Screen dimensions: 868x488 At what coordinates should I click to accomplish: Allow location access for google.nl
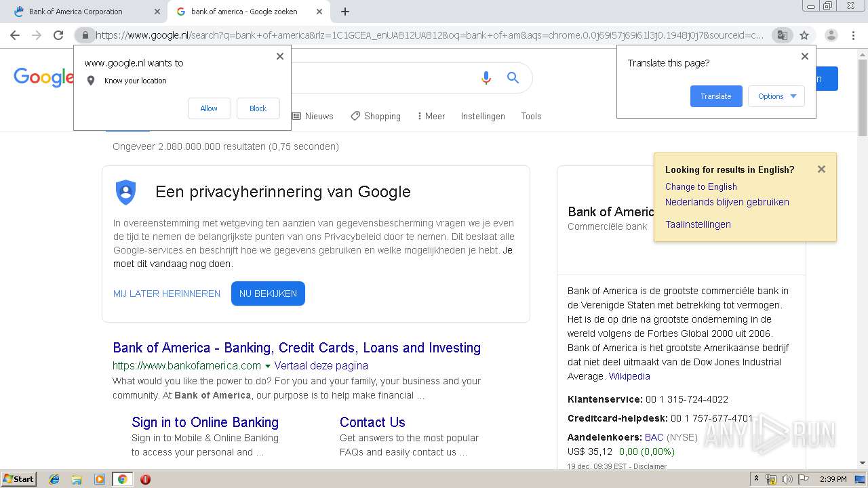(x=209, y=108)
